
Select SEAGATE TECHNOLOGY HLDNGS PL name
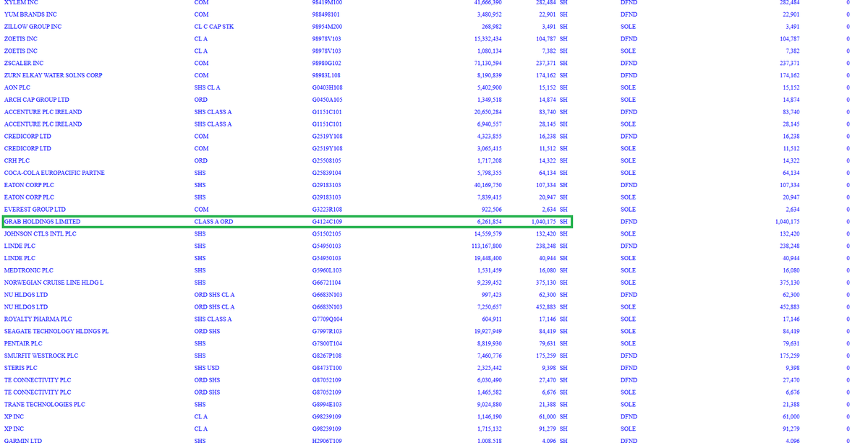56,331
